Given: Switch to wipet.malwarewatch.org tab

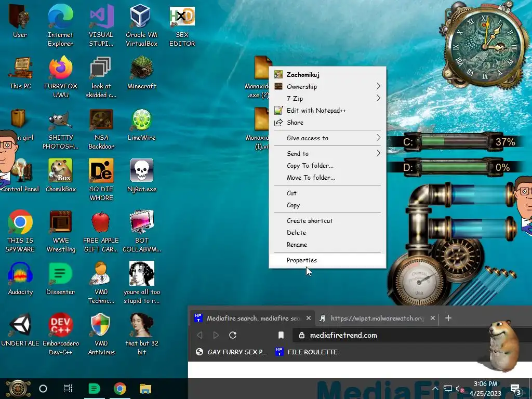Looking at the screenshot, I should 377,318.
